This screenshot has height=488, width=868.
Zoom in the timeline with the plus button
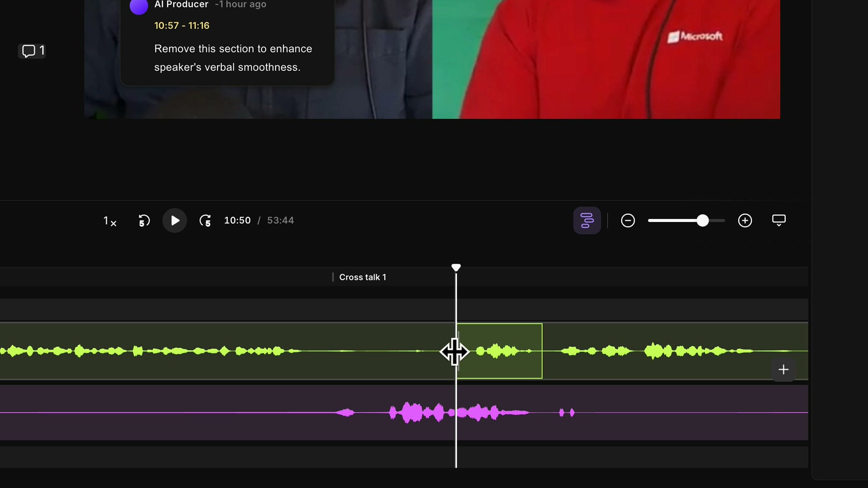tap(745, 220)
